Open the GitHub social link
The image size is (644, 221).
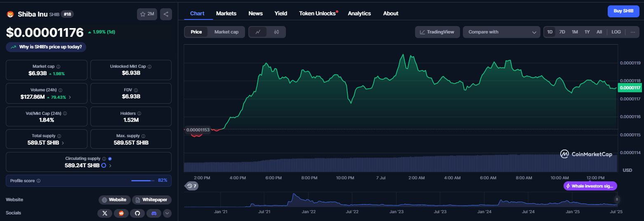(x=138, y=213)
